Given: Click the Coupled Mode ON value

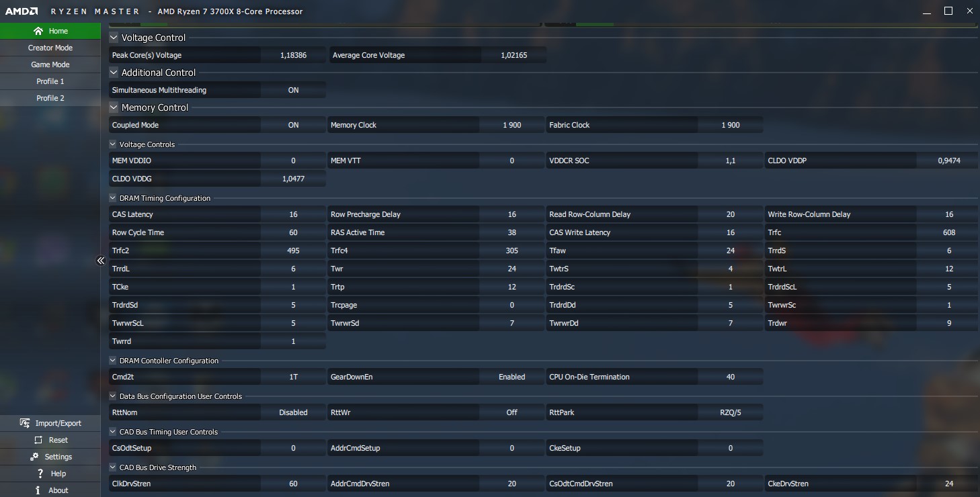Looking at the screenshot, I should click(293, 125).
